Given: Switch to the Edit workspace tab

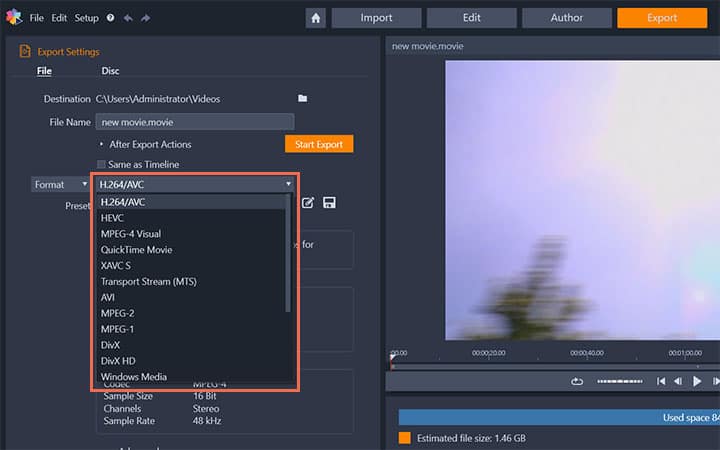Looking at the screenshot, I should 472,18.
